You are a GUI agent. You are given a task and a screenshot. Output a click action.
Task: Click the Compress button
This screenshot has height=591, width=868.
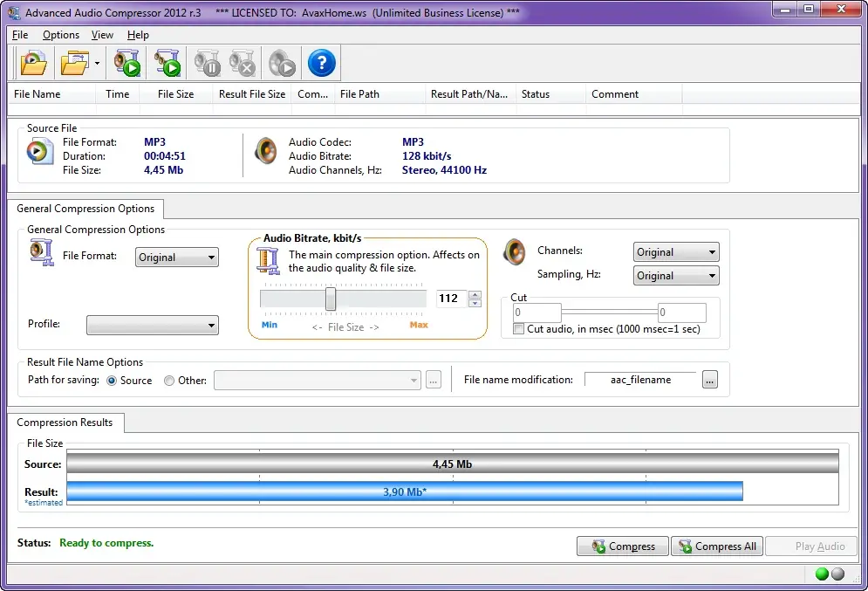pyautogui.click(x=623, y=546)
